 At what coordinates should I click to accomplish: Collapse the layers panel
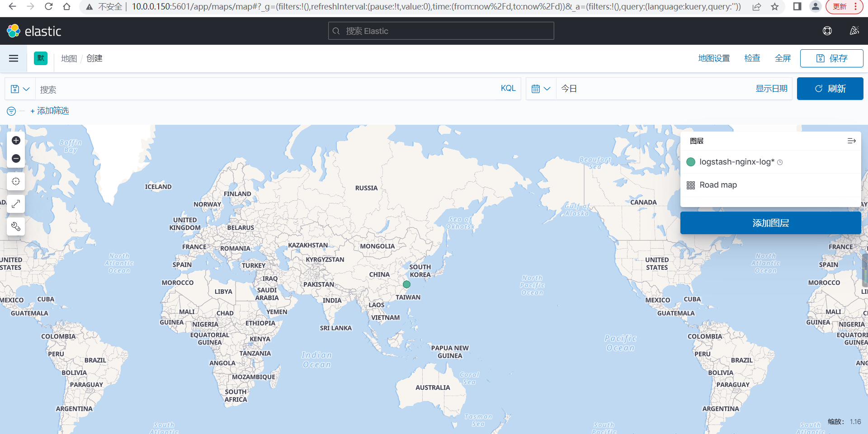(851, 141)
